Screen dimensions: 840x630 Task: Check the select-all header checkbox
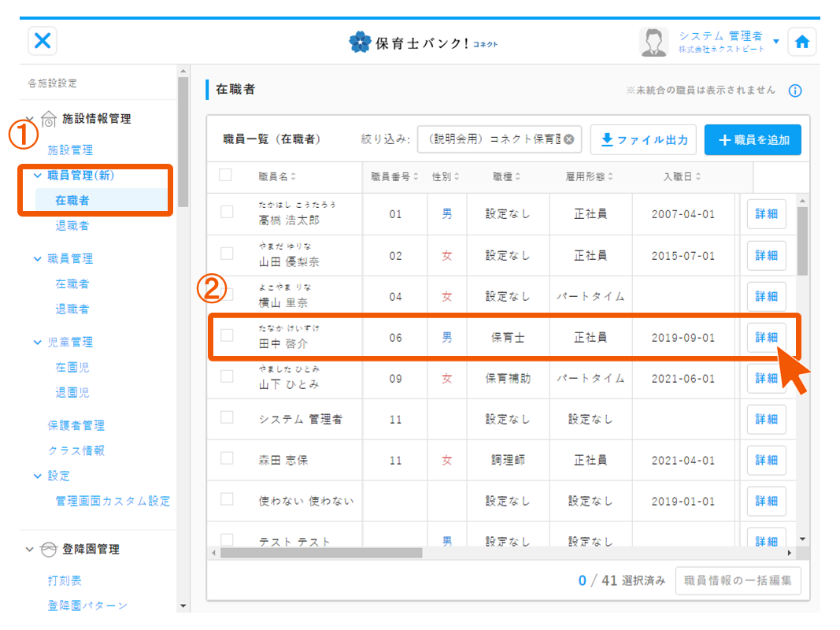point(225,175)
